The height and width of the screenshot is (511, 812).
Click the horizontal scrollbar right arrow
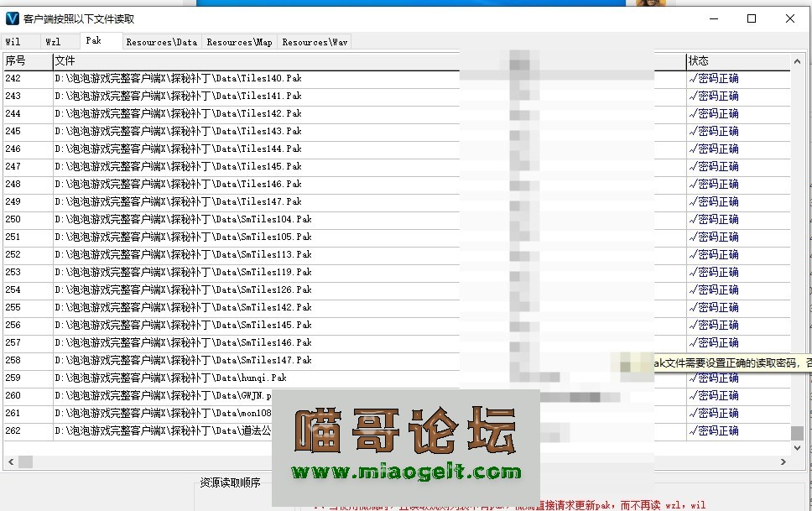784,461
